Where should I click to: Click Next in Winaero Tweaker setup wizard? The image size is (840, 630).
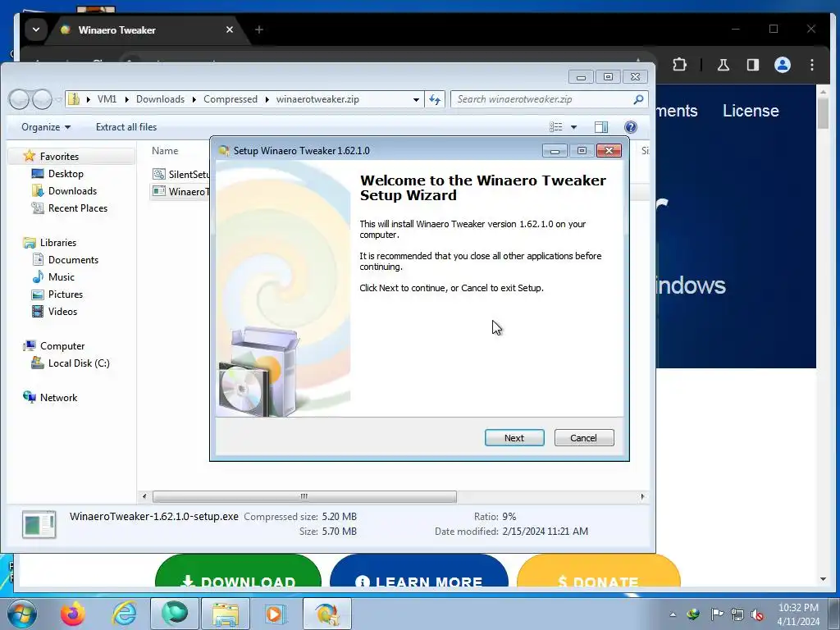coord(514,438)
